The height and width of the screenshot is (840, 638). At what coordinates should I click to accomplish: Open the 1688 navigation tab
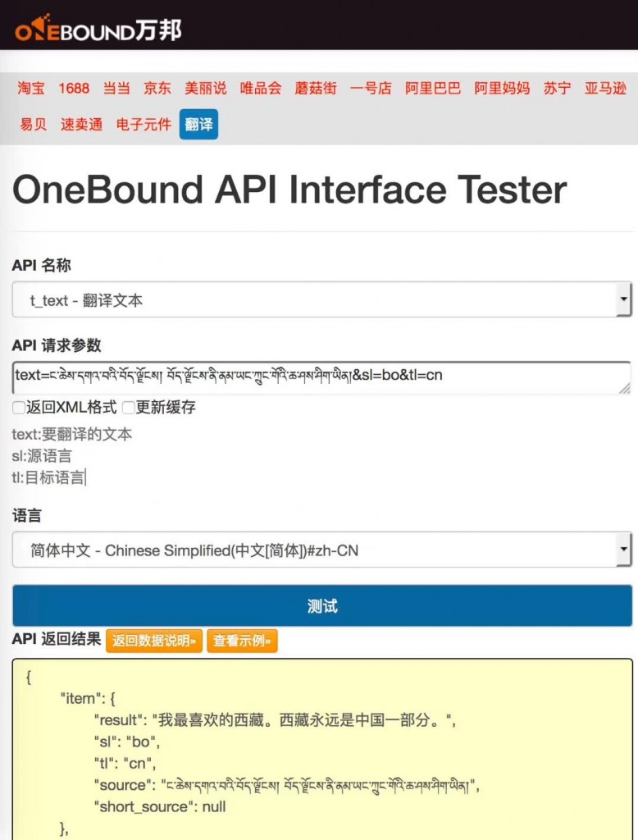click(x=74, y=89)
